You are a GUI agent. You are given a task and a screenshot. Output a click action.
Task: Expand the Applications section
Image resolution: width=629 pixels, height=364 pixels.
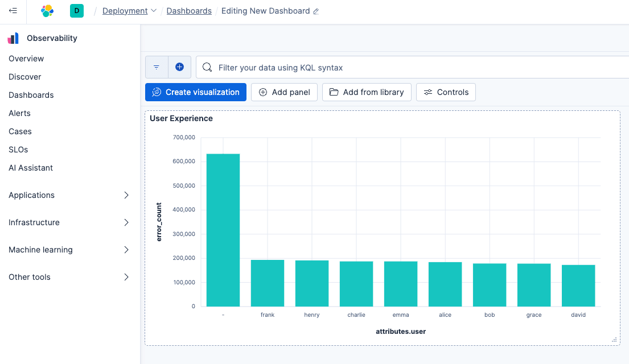(x=126, y=195)
